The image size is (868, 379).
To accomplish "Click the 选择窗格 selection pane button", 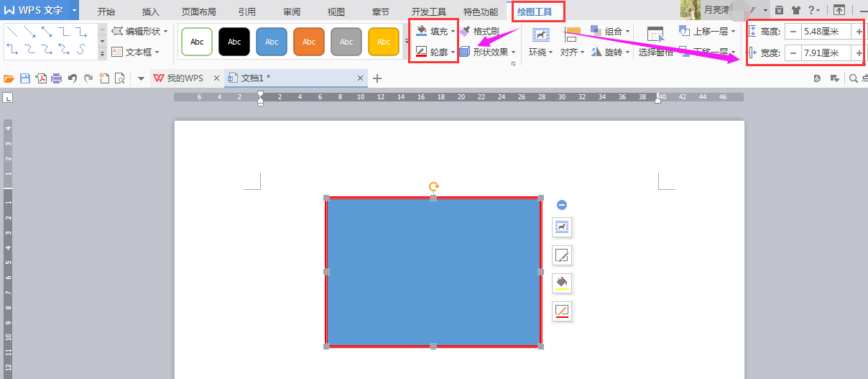I will pos(655,42).
